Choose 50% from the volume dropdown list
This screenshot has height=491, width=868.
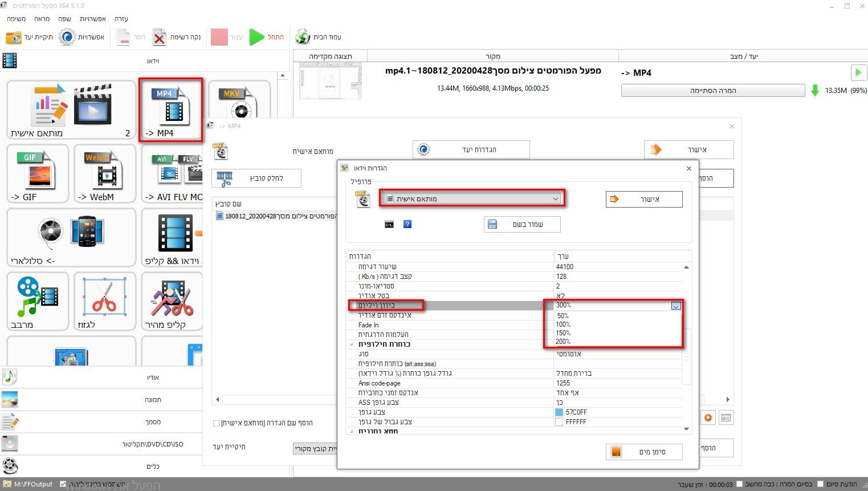point(563,316)
